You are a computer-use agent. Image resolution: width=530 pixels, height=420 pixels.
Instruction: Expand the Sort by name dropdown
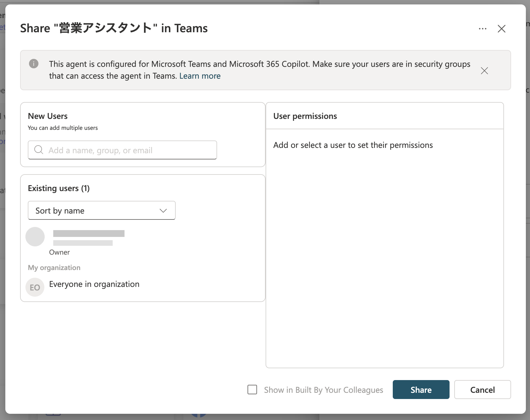[102, 211]
